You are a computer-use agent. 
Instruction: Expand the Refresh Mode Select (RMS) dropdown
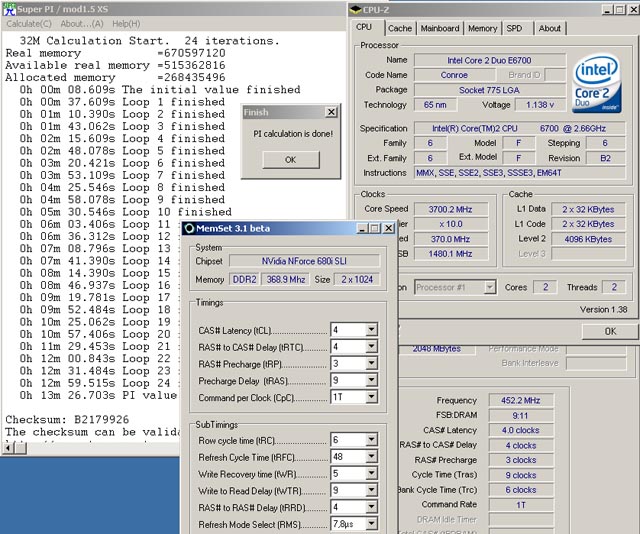tap(371, 524)
